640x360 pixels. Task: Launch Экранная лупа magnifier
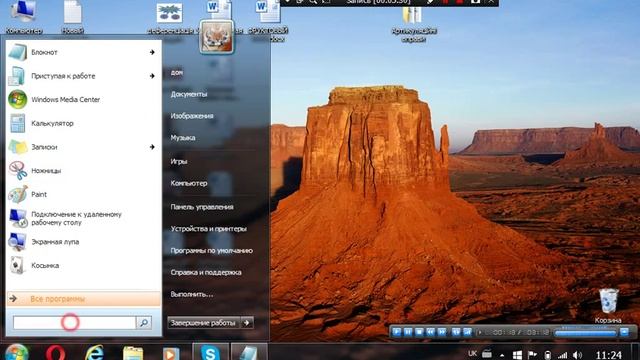point(84,242)
